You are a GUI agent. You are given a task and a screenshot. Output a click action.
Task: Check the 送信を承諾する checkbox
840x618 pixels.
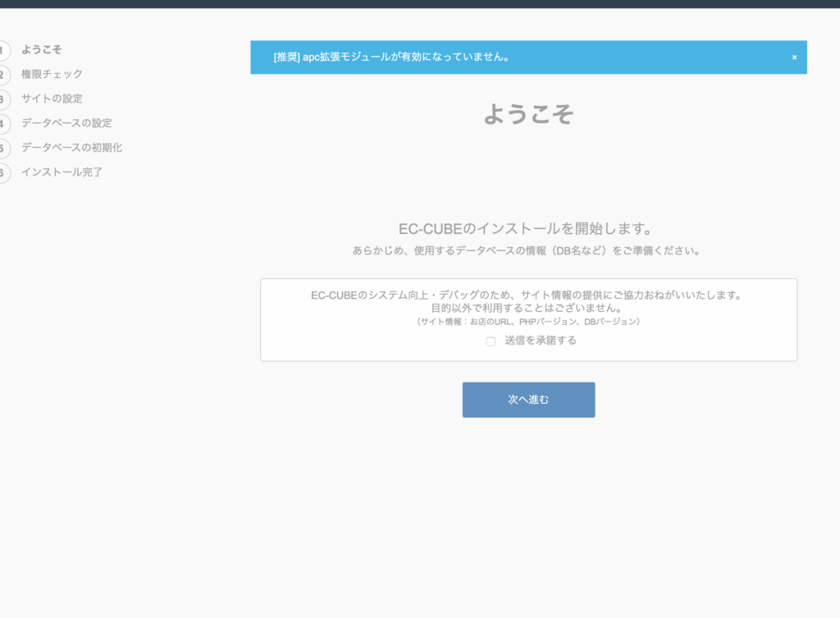(x=491, y=341)
